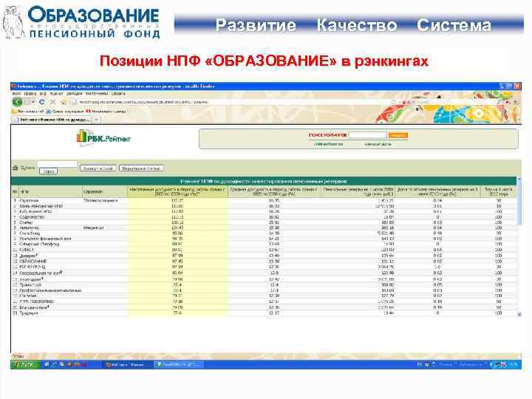Click the right link under ratings search
Image resolution: width=532 pixels, height=399 pixels.
(378, 144)
